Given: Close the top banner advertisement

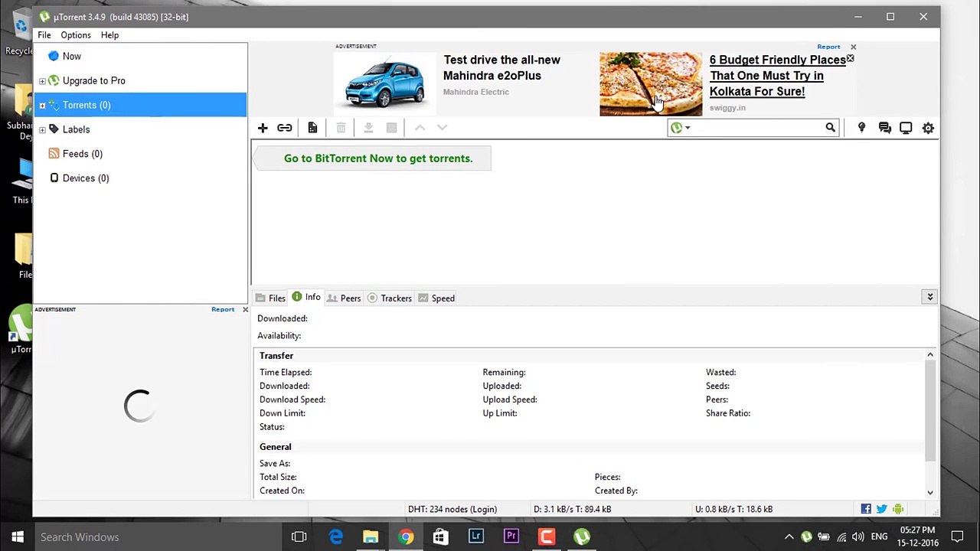Looking at the screenshot, I should click(x=853, y=47).
